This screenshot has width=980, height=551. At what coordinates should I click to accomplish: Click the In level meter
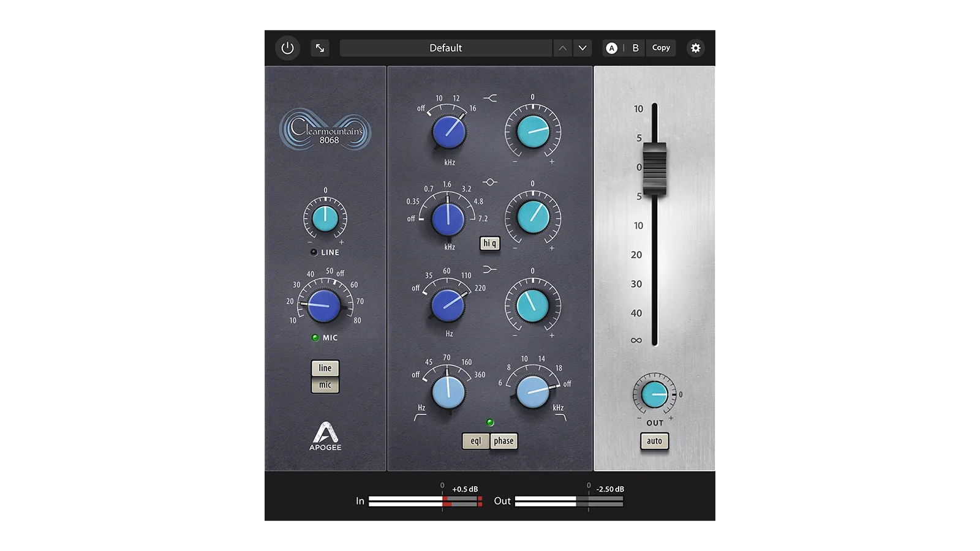coord(426,501)
